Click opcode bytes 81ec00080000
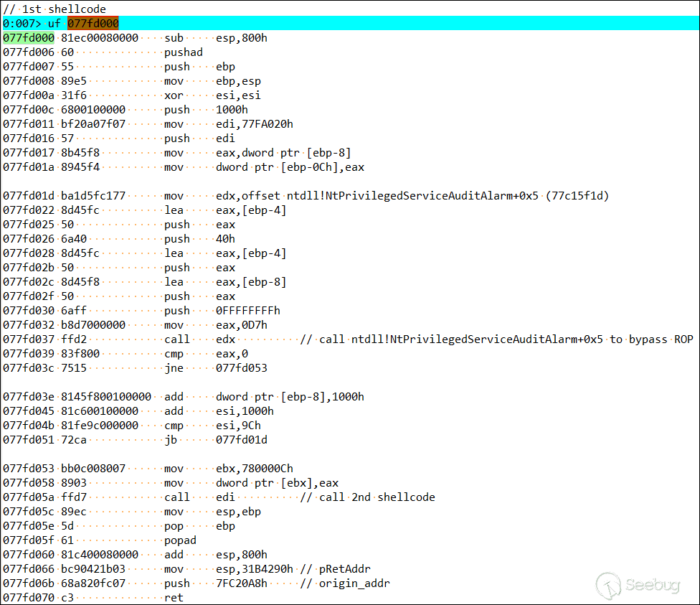 click(100, 38)
